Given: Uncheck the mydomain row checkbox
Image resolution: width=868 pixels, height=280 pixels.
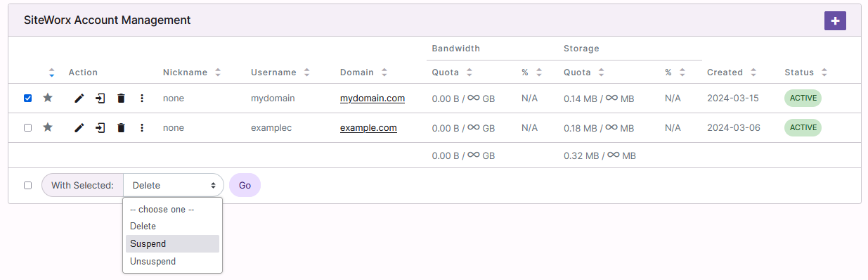Looking at the screenshot, I should tap(27, 98).
